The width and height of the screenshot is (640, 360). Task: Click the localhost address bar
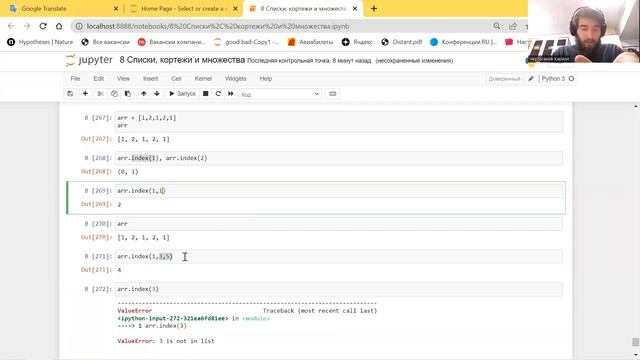click(218, 26)
